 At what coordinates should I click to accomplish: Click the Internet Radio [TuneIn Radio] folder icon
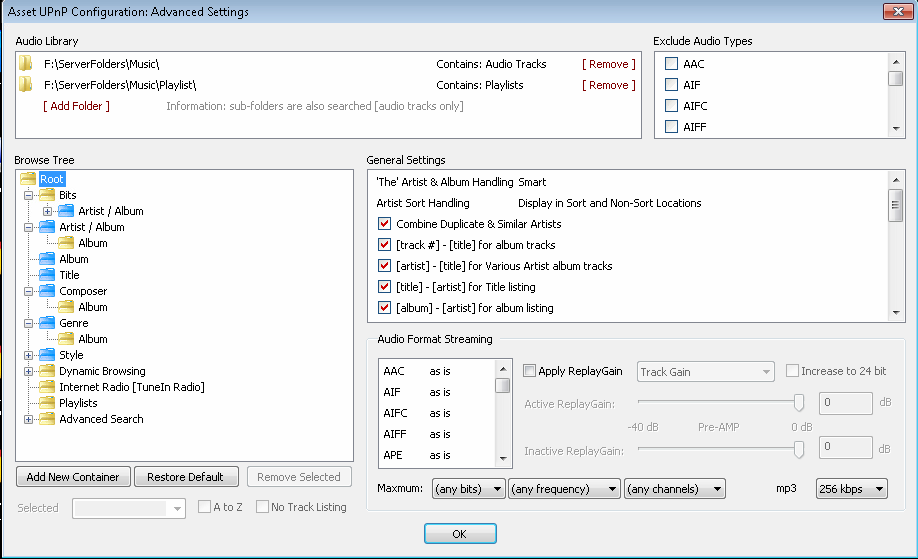pos(47,387)
